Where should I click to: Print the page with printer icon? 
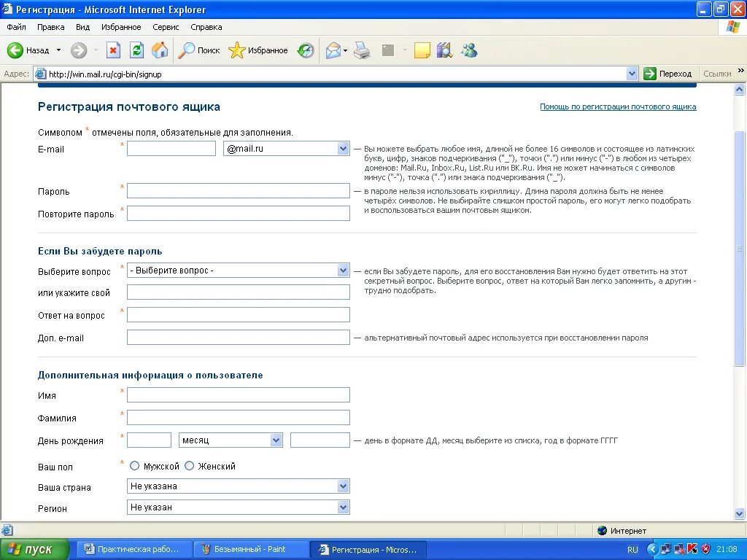(362, 50)
